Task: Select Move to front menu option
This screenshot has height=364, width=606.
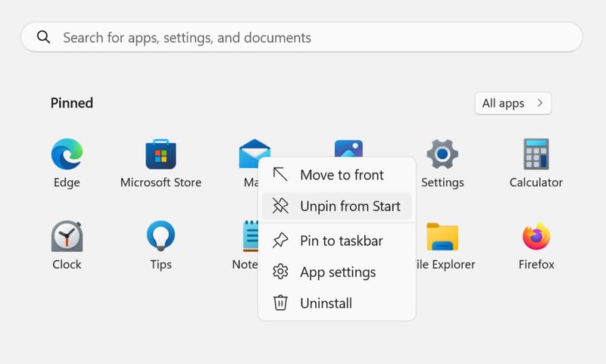Action: [x=342, y=175]
